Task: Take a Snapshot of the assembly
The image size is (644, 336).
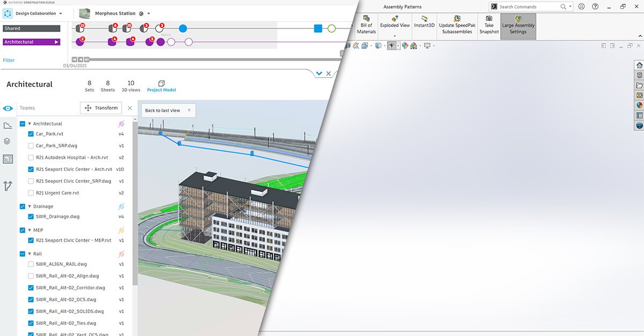Action: click(489, 26)
